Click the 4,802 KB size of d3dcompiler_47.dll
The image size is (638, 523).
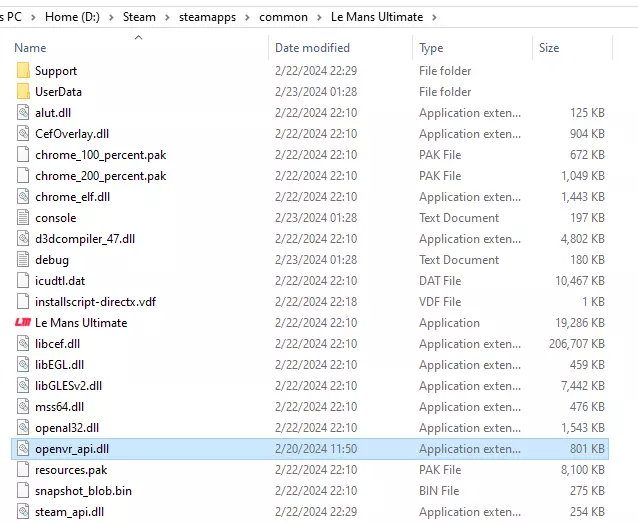(583, 239)
